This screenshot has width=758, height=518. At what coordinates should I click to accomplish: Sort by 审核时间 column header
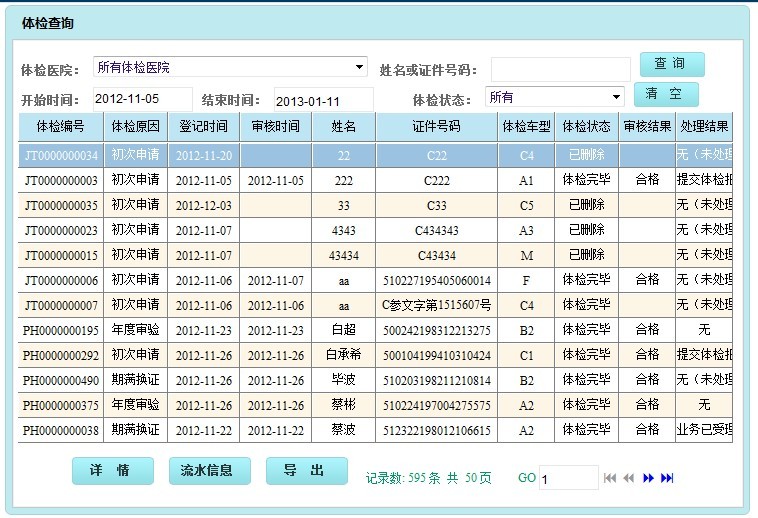click(x=276, y=127)
